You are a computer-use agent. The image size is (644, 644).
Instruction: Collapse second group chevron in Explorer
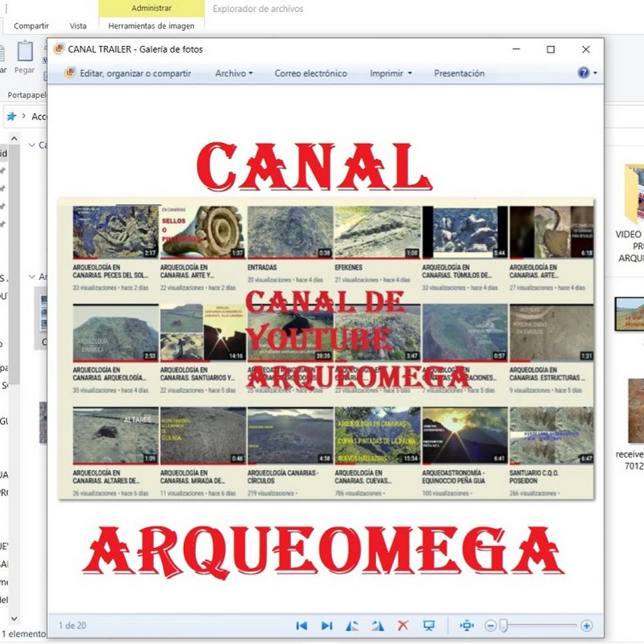pos(31,276)
